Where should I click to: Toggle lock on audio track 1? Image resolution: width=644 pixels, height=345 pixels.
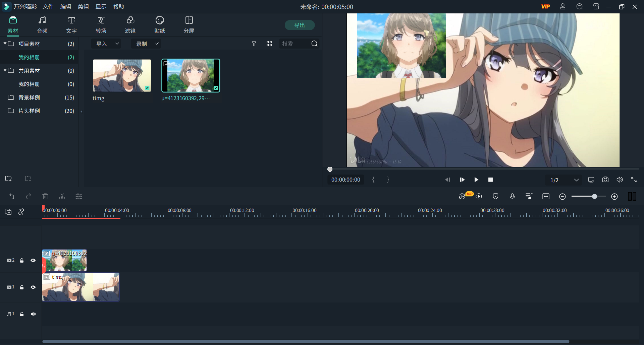tap(22, 314)
